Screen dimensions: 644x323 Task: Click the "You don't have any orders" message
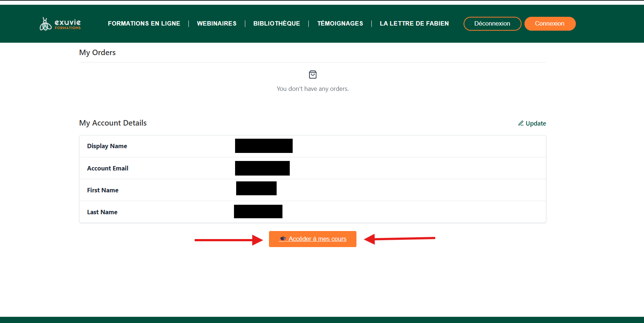point(313,89)
